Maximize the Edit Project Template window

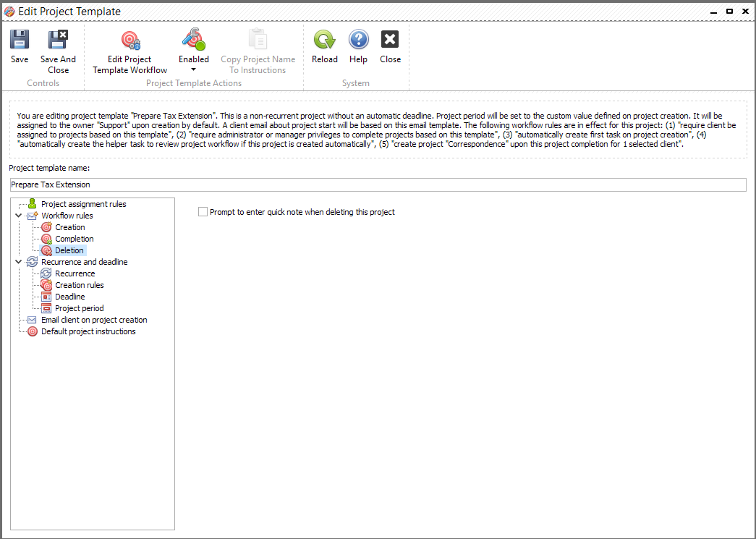pos(729,11)
